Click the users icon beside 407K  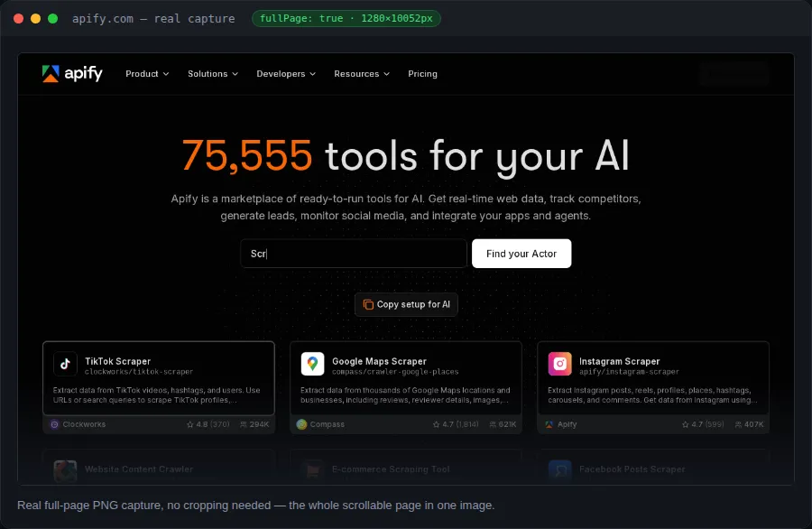[x=738, y=424]
